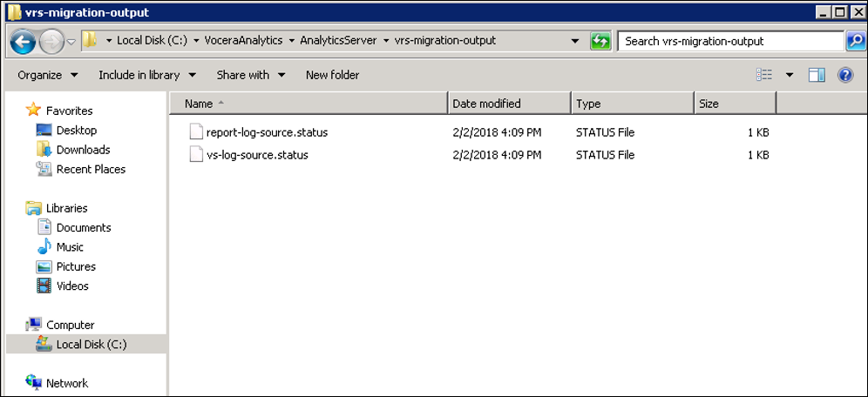Open Recent Places in Favorites
Viewport: 868px width, 397px height.
[91, 169]
